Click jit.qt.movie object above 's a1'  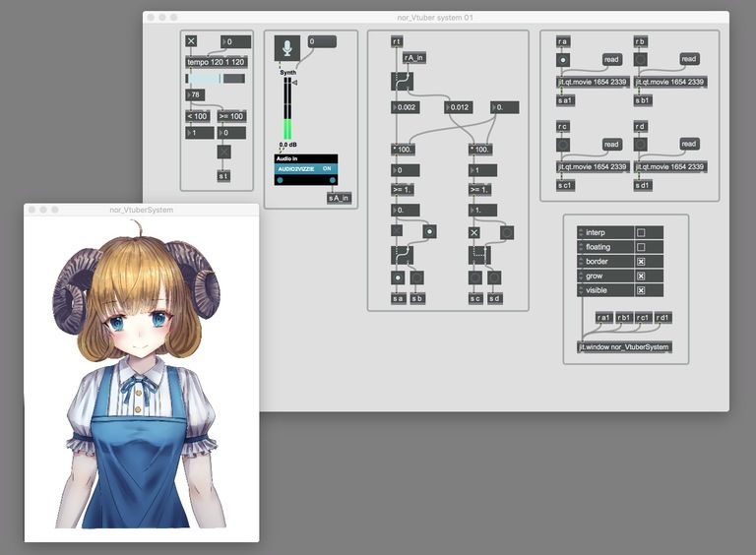tap(593, 82)
